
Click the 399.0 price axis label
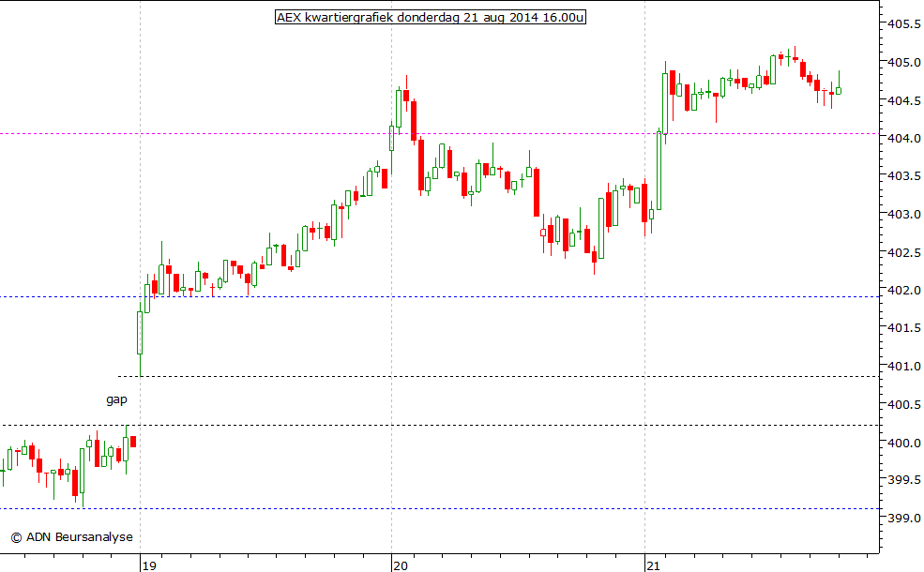tap(904, 519)
